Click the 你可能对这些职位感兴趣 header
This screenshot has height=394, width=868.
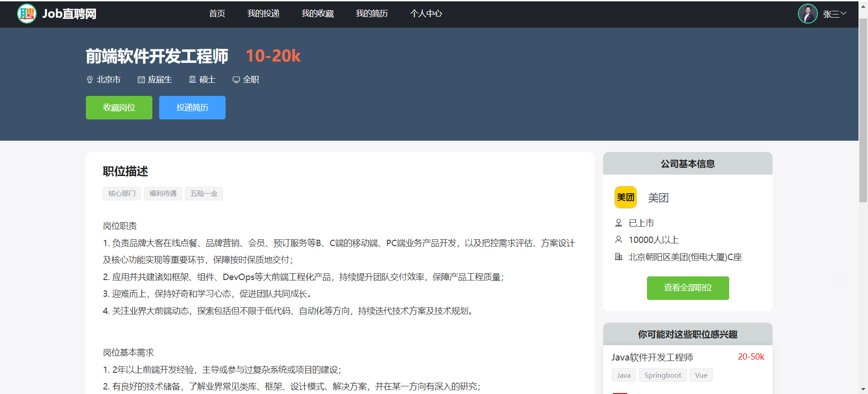click(x=688, y=334)
